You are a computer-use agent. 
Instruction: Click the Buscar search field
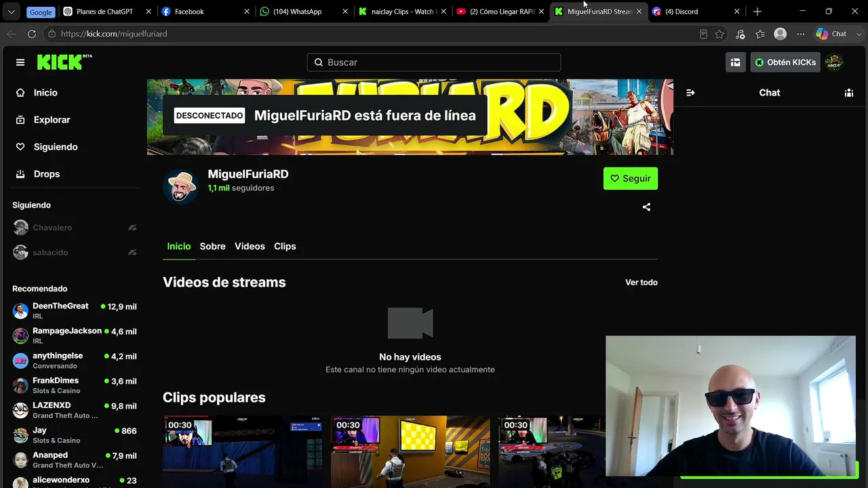coord(434,62)
